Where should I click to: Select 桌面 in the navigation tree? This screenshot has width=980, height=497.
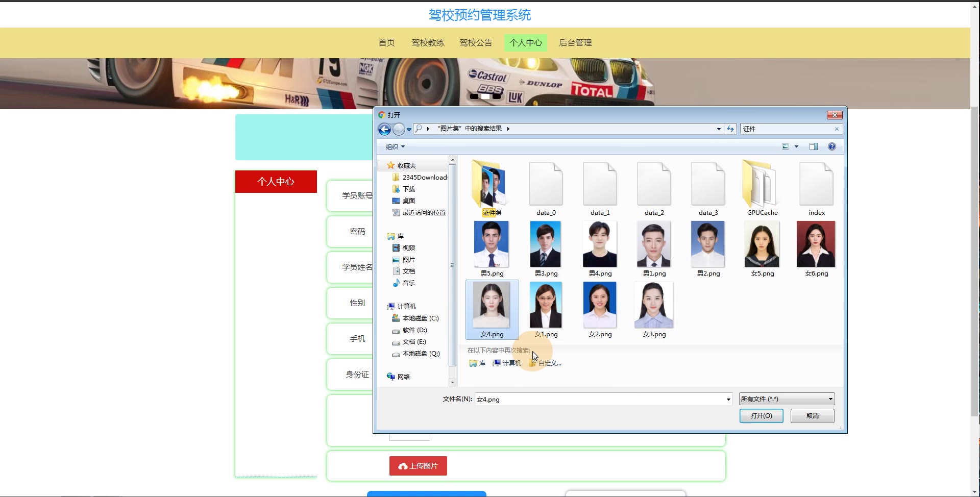click(x=408, y=201)
